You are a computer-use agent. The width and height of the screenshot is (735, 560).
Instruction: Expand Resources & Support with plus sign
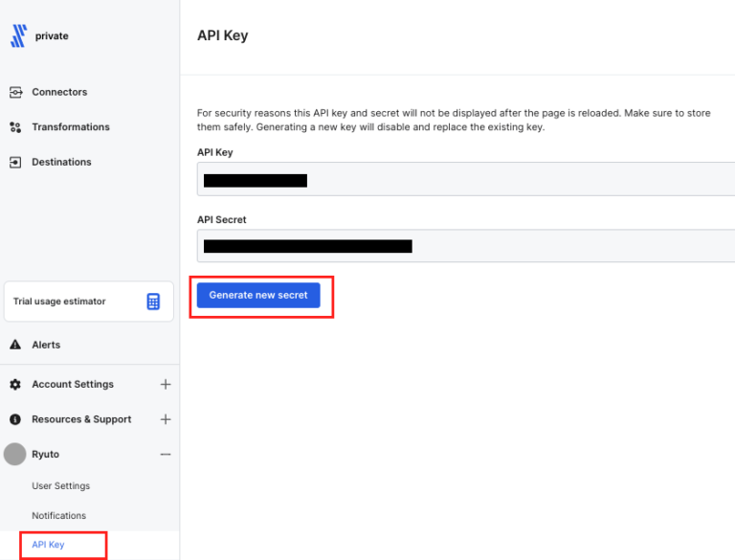pos(166,419)
